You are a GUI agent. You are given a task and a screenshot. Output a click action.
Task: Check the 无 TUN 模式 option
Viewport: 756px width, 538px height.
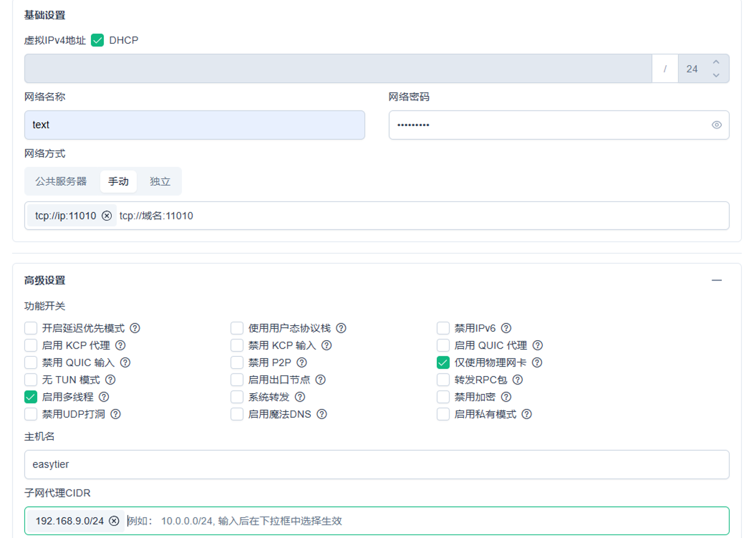31,380
